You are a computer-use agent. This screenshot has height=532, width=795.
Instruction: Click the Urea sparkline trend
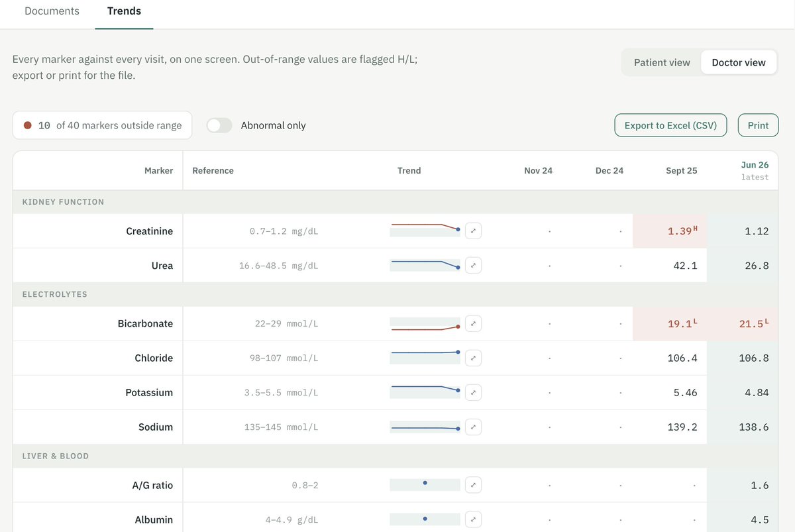(425, 264)
